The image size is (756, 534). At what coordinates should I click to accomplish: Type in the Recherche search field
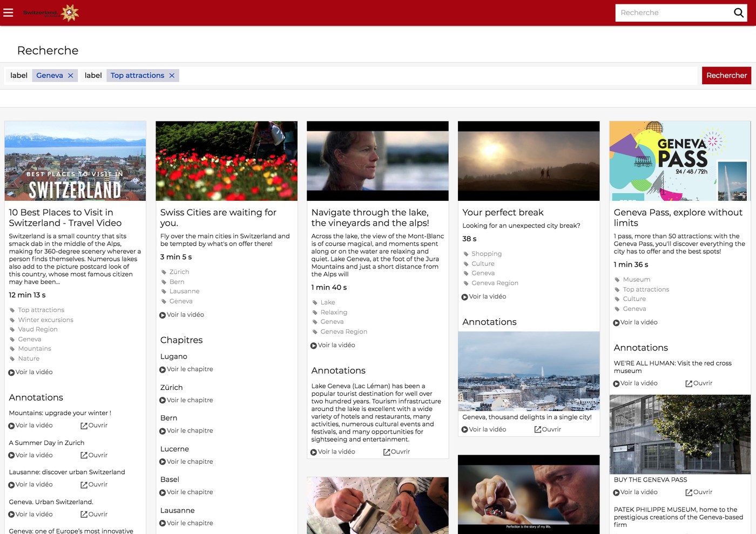click(672, 13)
